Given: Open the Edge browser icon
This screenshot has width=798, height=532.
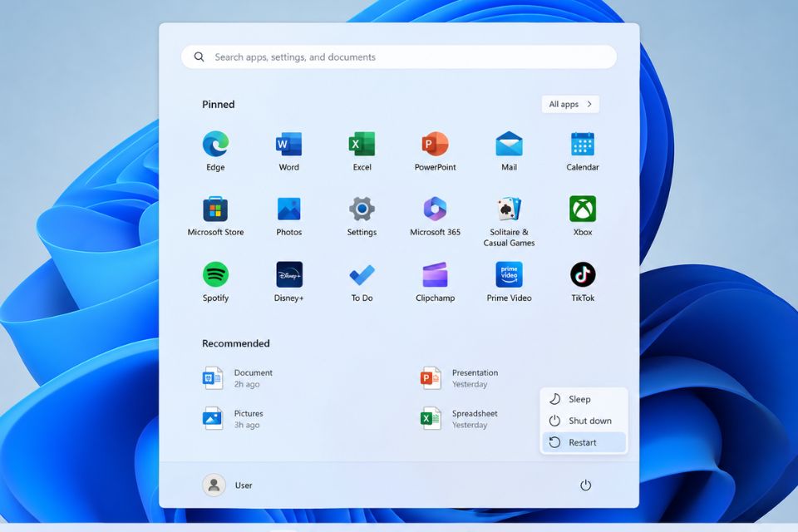Looking at the screenshot, I should tap(215, 144).
